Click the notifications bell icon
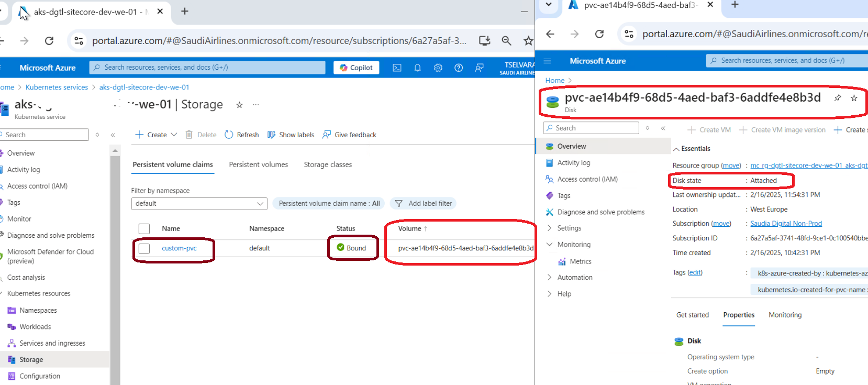The width and height of the screenshot is (868, 385). click(417, 68)
